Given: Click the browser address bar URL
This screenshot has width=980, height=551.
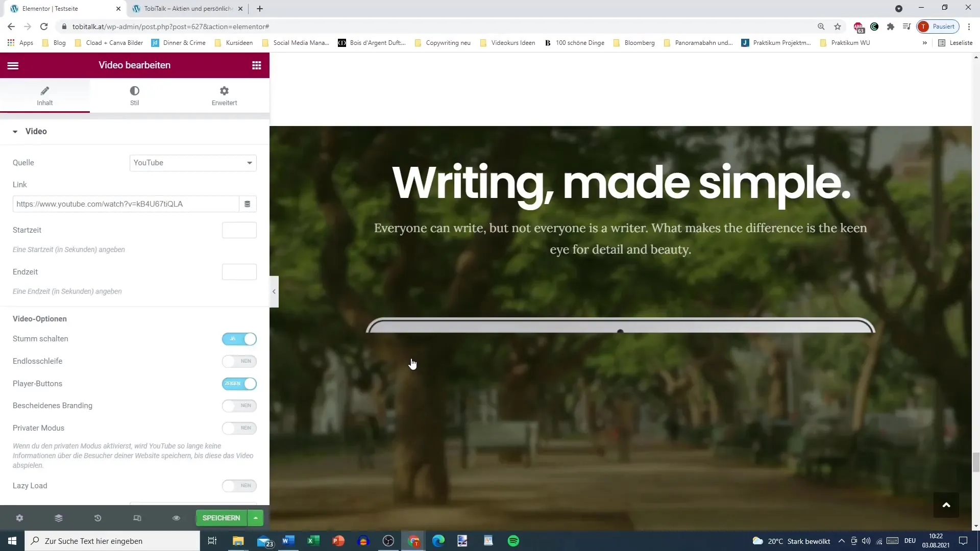Looking at the screenshot, I should [171, 27].
